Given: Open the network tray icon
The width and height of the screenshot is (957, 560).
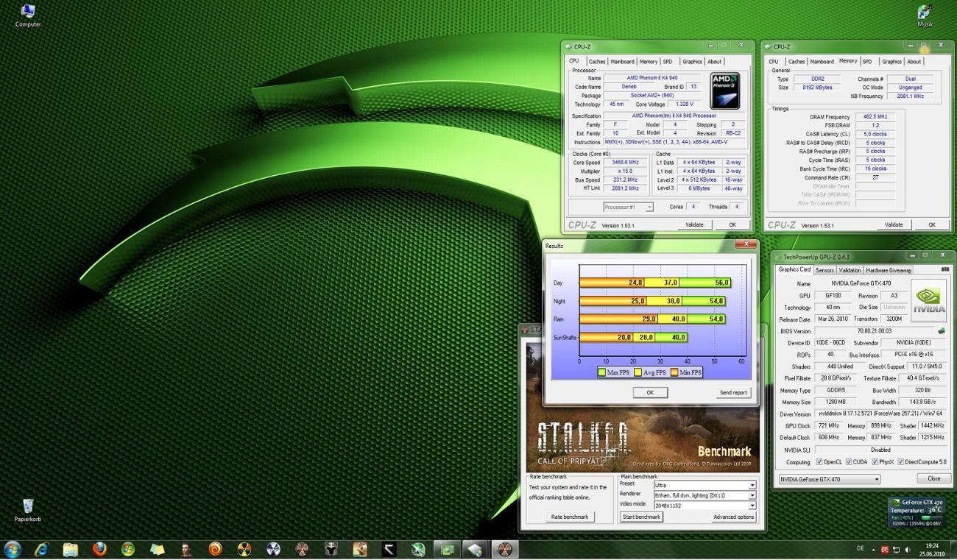Looking at the screenshot, I should [x=896, y=550].
